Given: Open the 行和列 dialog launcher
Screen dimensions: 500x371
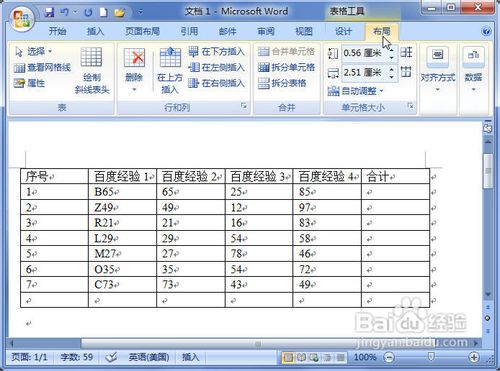Looking at the screenshot, I should pyautogui.click(x=244, y=106).
